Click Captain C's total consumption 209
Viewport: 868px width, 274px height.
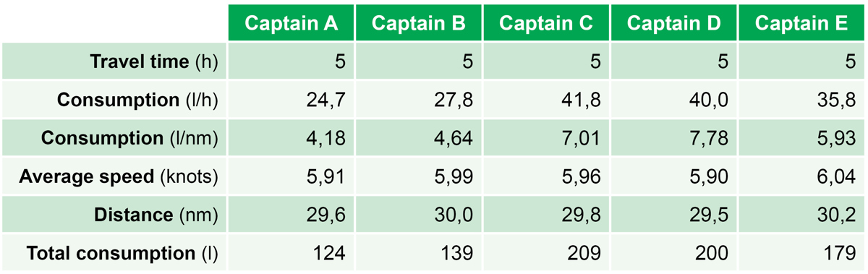coord(546,253)
